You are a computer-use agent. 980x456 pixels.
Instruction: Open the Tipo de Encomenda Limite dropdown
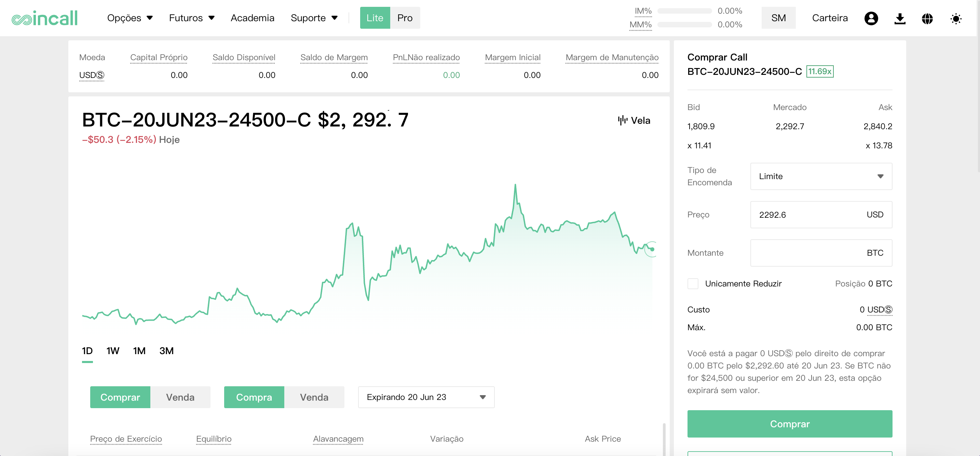coord(821,176)
